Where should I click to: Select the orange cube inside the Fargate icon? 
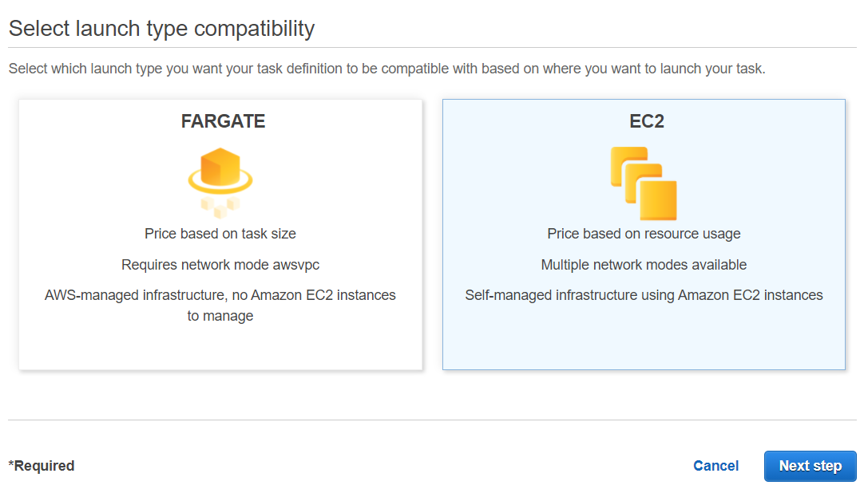click(220, 165)
